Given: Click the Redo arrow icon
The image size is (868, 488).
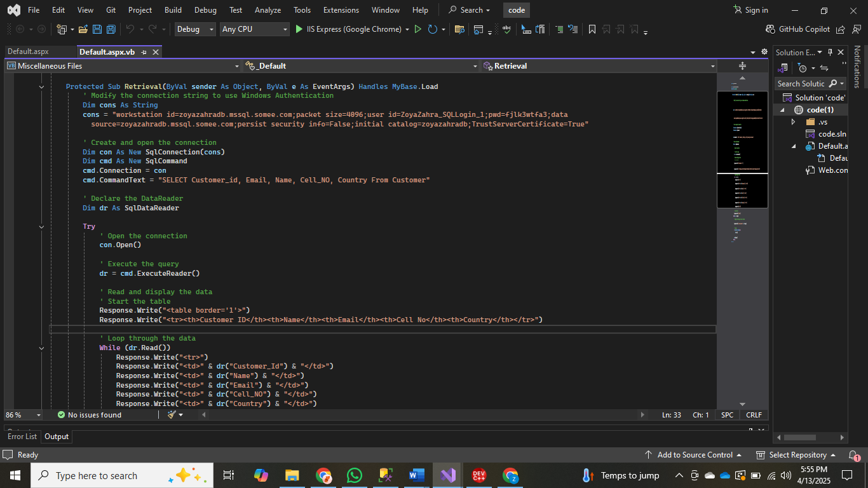Looking at the screenshot, I should click(x=153, y=29).
